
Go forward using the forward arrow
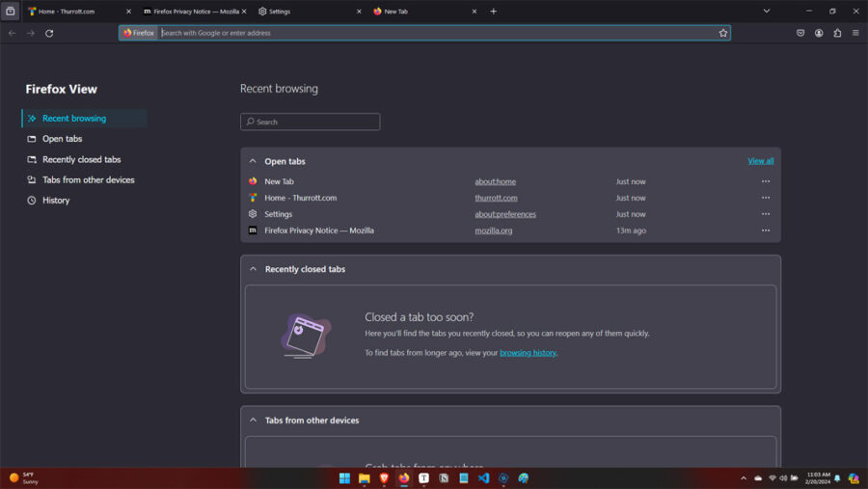[x=31, y=33]
